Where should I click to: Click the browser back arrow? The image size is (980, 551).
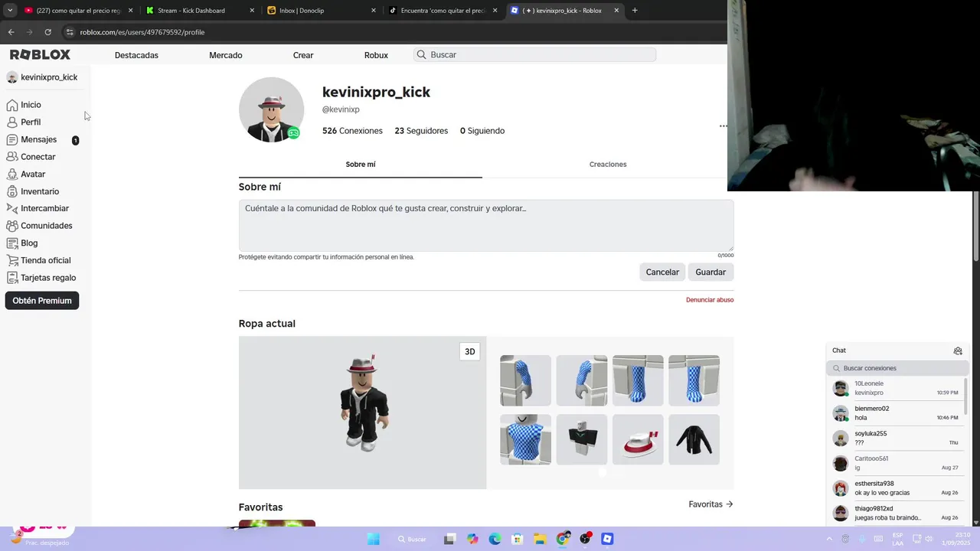[x=11, y=32]
